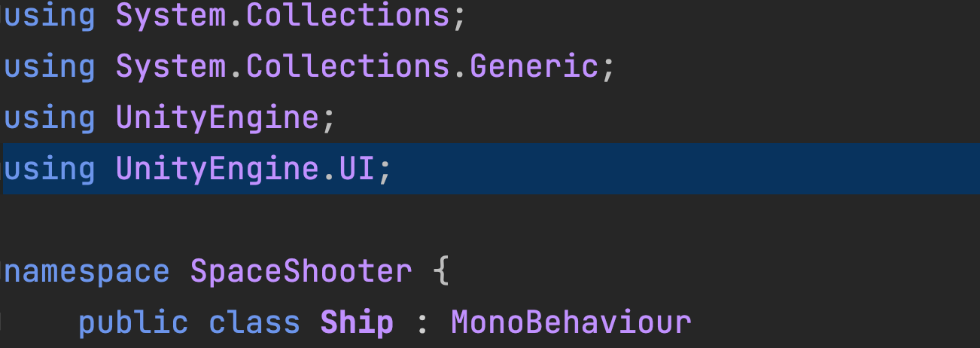Click "Collections" on the second line
The width and height of the screenshot is (980, 348).
coord(348,67)
